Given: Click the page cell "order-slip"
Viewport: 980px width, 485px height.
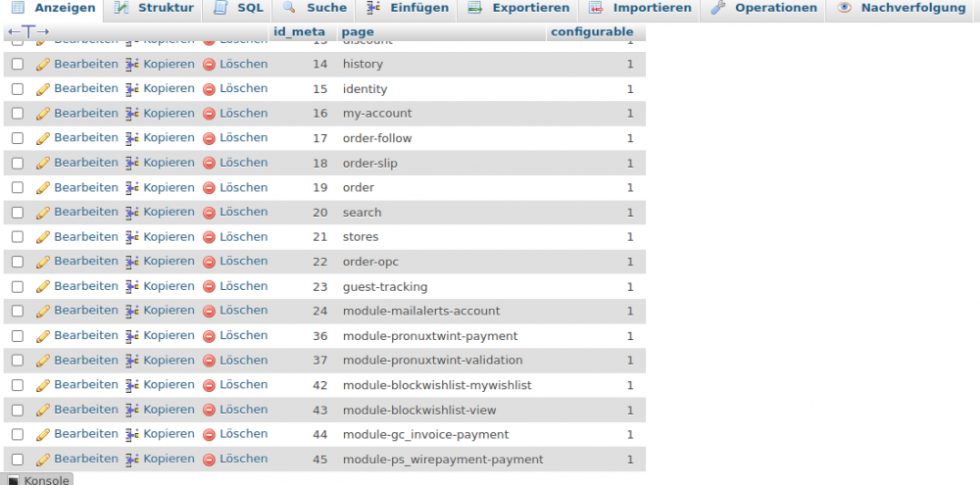Looking at the screenshot, I should [x=370, y=164].
